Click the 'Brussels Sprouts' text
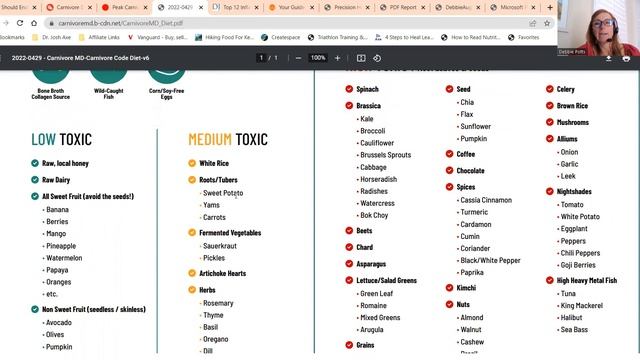Screen dimensions: 640x360 pyautogui.click(x=385, y=155)
